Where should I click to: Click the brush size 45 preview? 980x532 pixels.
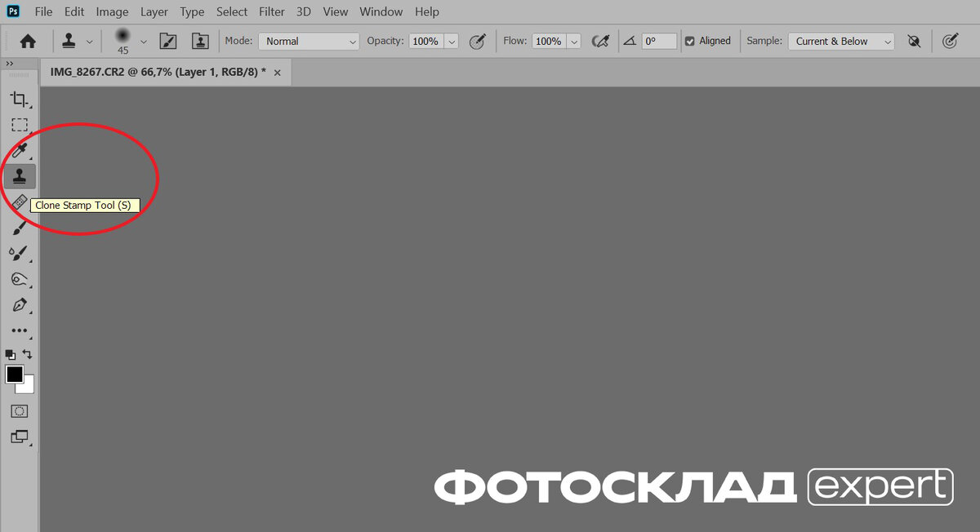point(123,40)
